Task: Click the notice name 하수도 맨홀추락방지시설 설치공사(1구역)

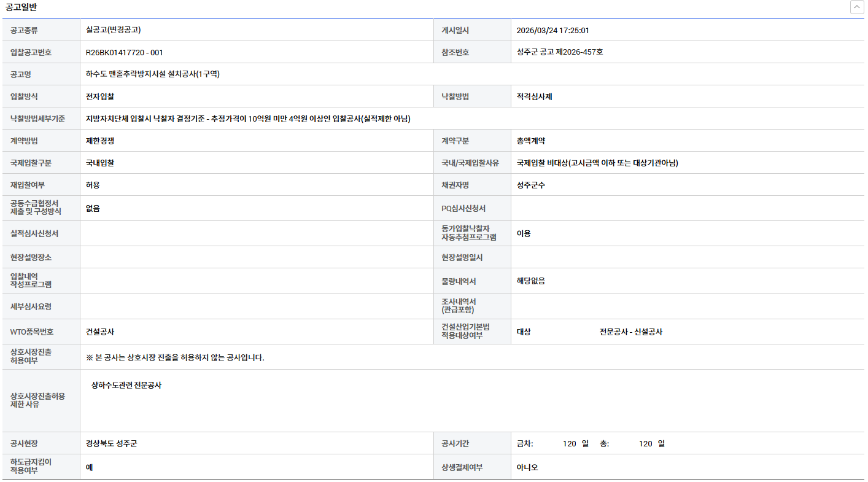Action: (153, 74)
